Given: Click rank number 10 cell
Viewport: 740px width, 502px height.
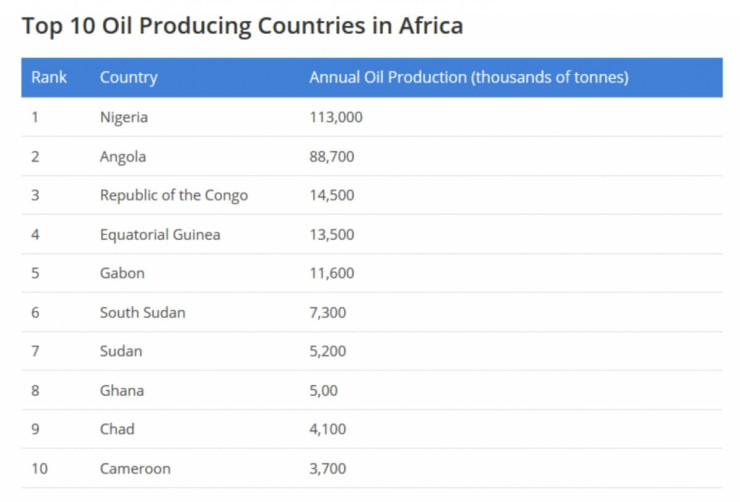Looking at the screenshot, I should (39, 468).
